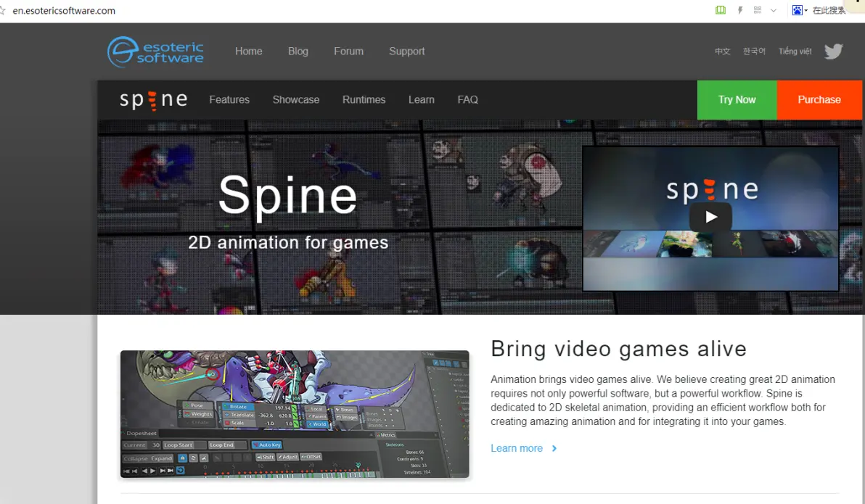Toggle the green reader mode book icon
The width and height of the screenshot is (865, 504).
pyautogui.click(x=721, y=10)
